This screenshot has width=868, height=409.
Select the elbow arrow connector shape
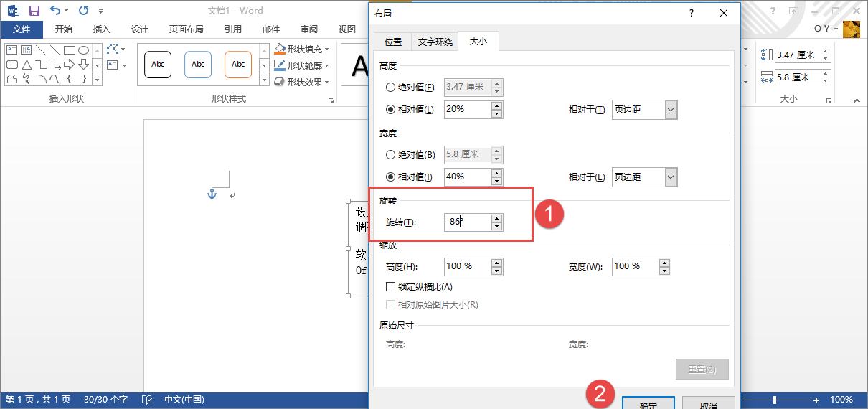(x=55, y=65)
